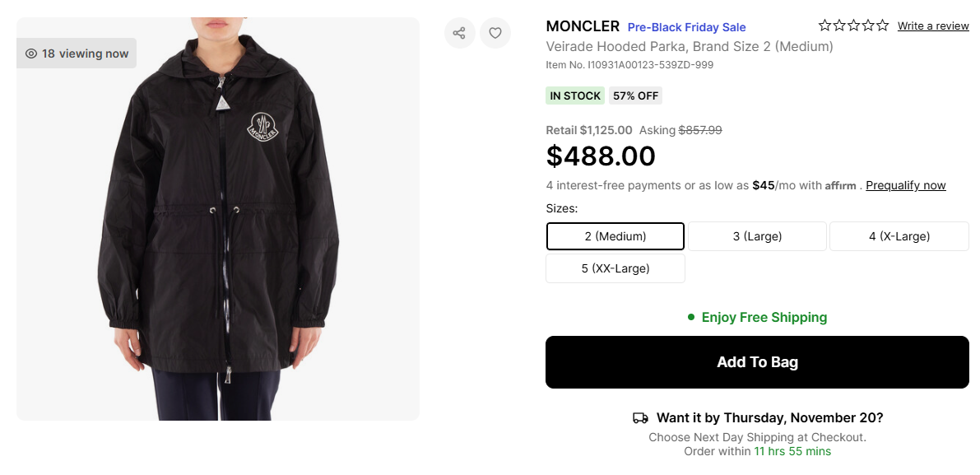Choose size 3 (Large)
The image size is (980, 475).
tap(757, 236)
